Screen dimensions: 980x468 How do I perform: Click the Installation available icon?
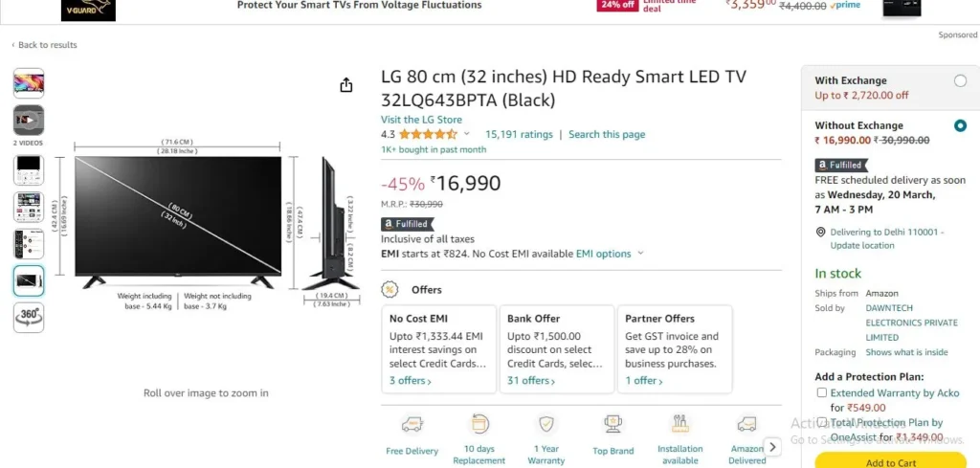[680, 424]
